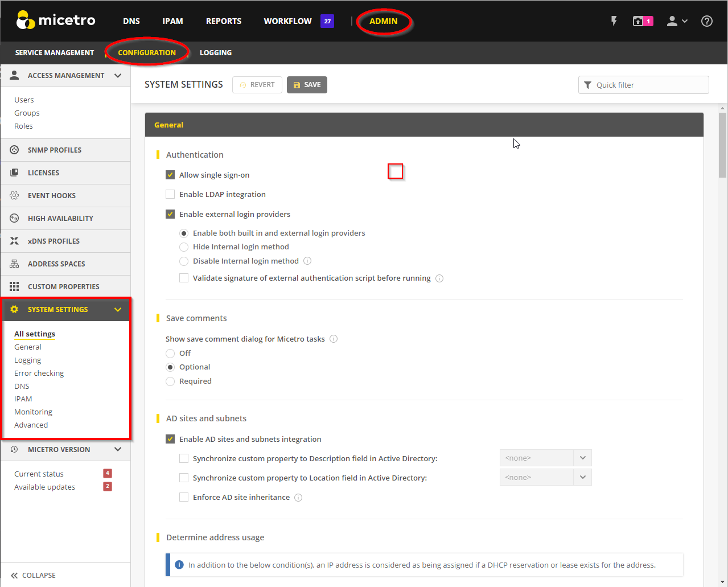The width and height of the screenshot is (728, 587).
Task: Uncheck Enable external login providers
Action: point(170,214)
